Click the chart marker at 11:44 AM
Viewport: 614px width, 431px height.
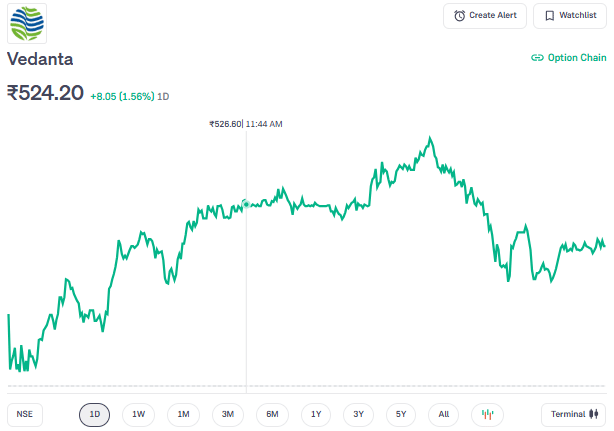coord(246,204)
